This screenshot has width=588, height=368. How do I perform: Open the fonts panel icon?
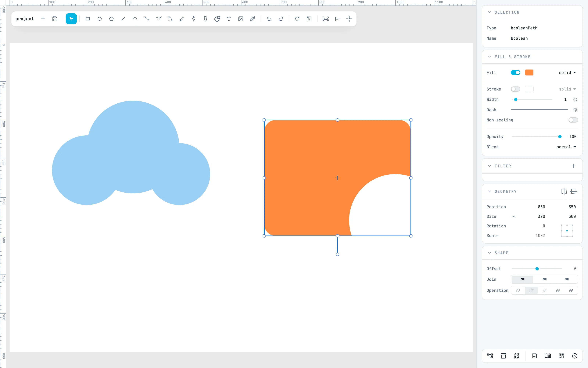coord(517,356)
